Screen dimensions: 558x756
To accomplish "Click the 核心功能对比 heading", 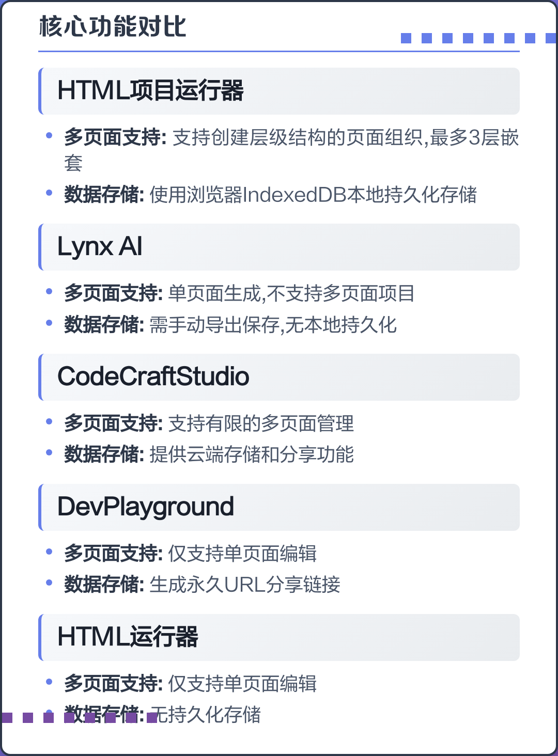I will click(113, 26).
